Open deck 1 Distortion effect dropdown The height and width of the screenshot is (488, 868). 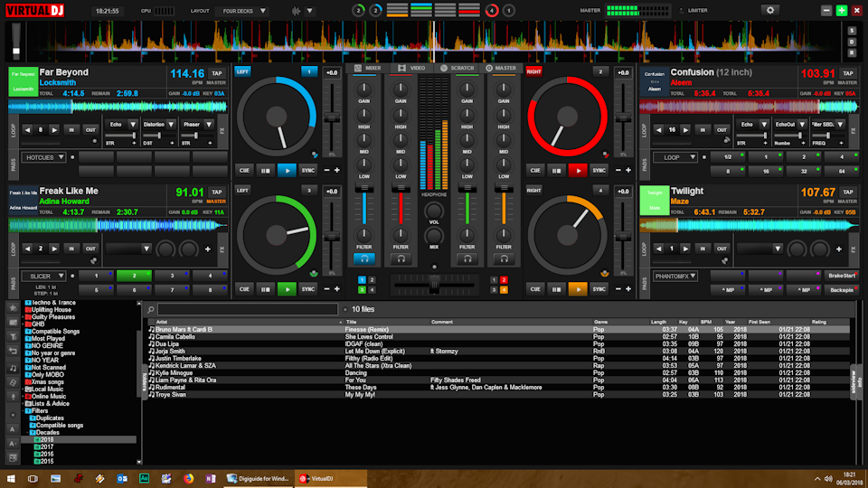tap(171, 125)
